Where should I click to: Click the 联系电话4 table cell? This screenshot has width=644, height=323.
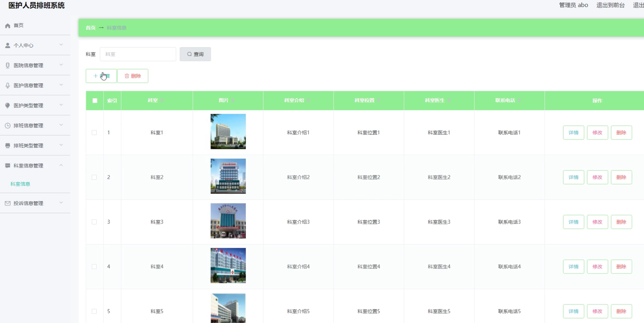509,267
